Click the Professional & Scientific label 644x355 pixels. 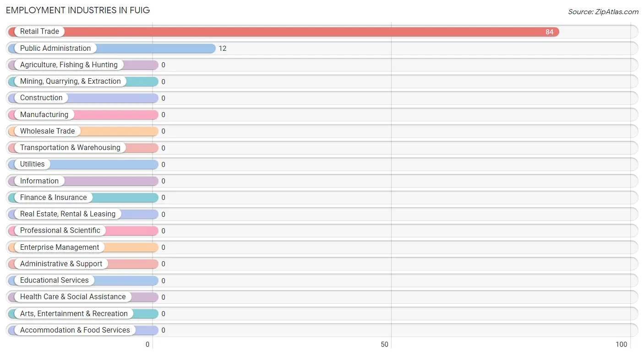[x=60, y=231]
